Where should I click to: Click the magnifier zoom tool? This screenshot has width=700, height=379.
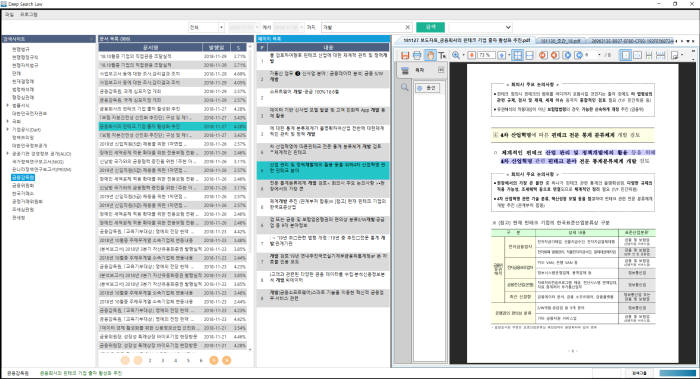pos(456,55)
